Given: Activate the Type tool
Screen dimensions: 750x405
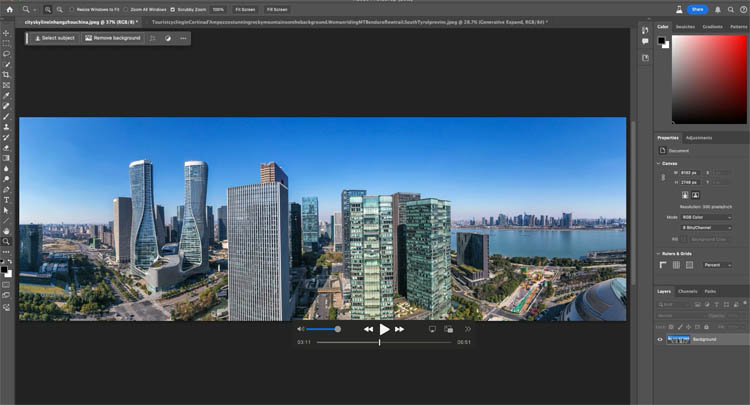Looking at the screenshot, I should tap(6, 199).
